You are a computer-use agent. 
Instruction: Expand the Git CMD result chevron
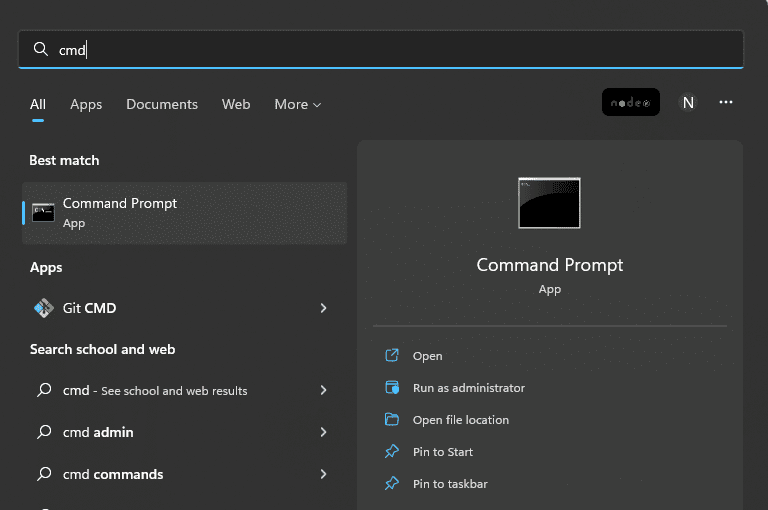(x=323, y=308)
